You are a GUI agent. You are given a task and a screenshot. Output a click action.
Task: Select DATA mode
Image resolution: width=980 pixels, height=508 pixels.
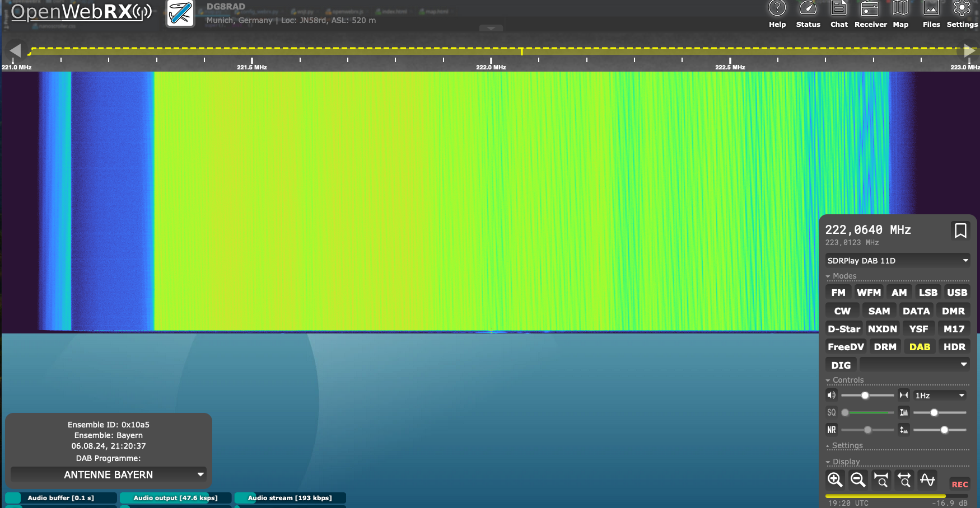[916, 311]
